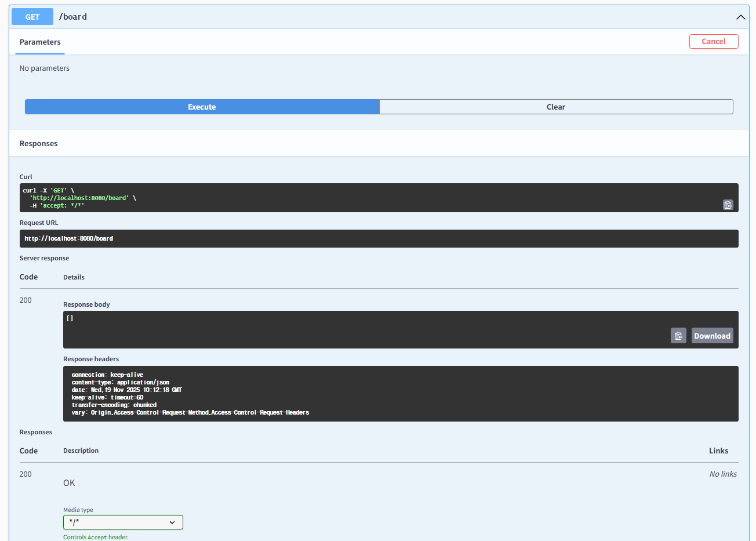Click the Request URL label
Screen dimensions: 756x541
click(x=39, y=223)
